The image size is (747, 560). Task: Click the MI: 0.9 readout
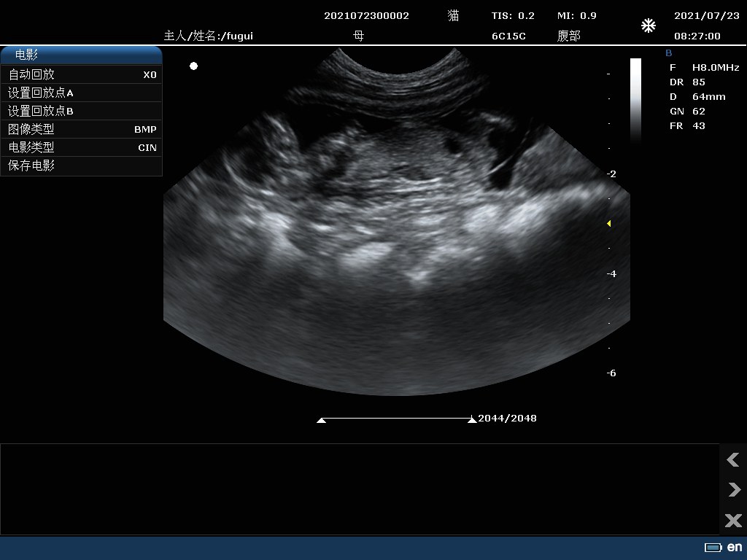coord(577,16)
